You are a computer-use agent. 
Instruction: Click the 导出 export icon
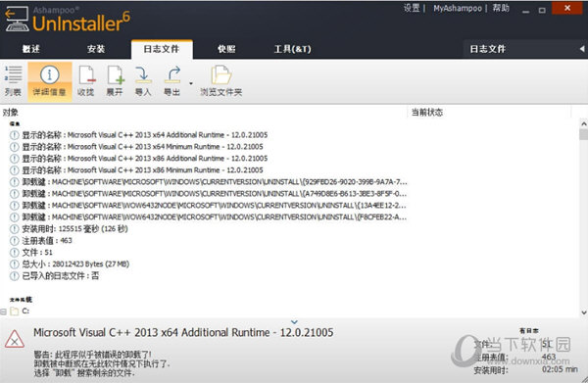coord(172,80)
